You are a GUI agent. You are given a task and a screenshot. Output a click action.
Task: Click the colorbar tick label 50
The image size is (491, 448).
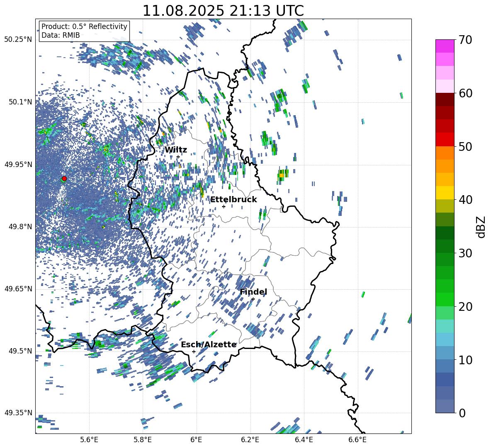[x=466, y=146]
